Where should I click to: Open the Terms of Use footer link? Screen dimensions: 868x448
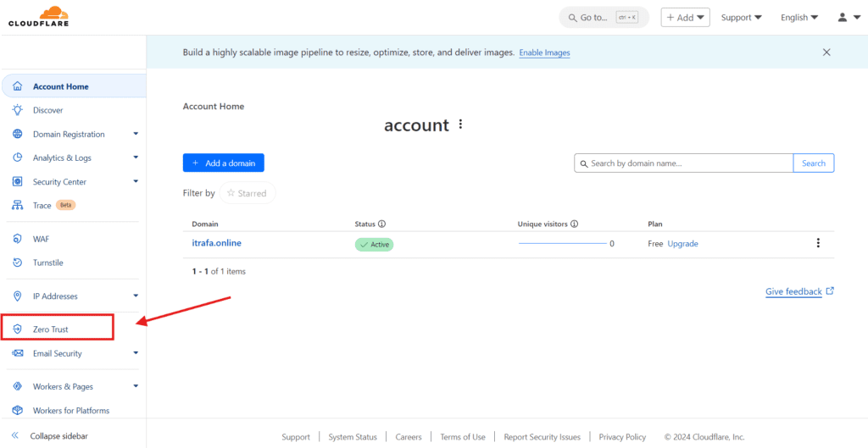coord(463,437)
